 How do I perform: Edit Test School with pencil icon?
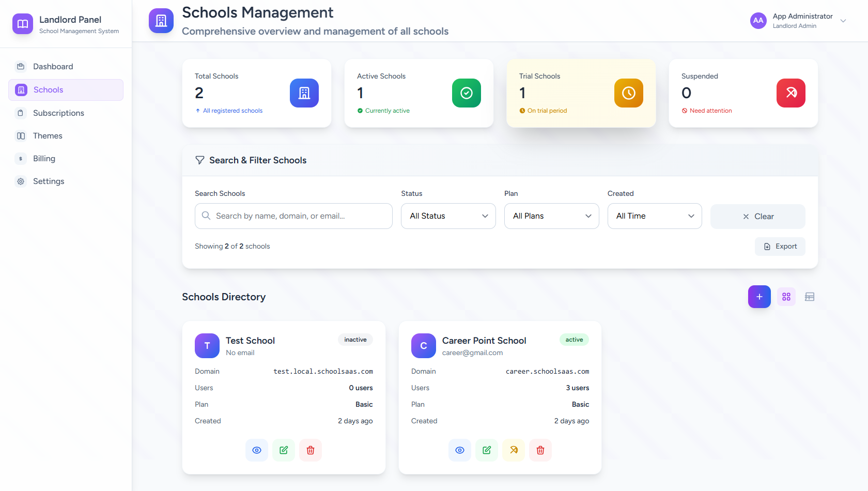pyautogui.click(x=284, y=450)
